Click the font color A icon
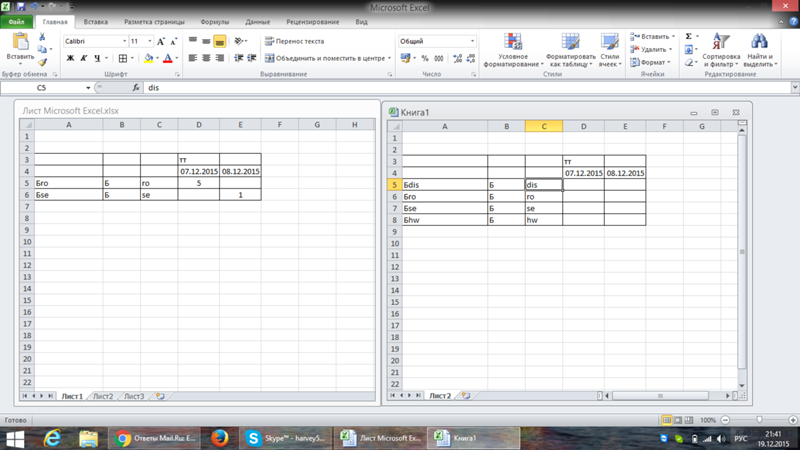 click(x=167, y=58)
